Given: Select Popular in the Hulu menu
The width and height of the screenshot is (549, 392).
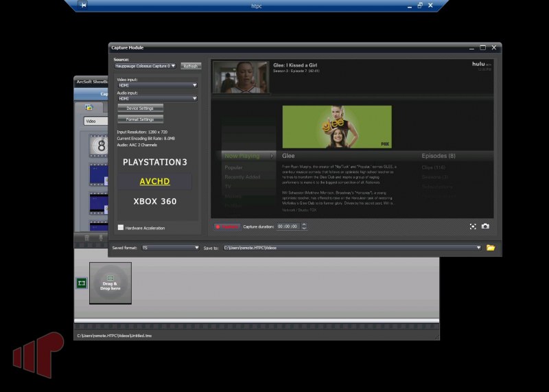Looking at the screenshot, I should (233, 168).
